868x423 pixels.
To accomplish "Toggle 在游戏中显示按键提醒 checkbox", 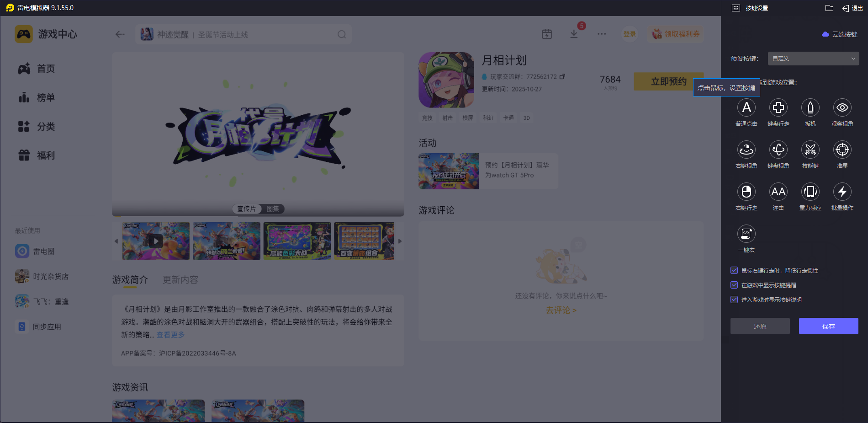I will pyautogui.click(x=734, y=285).
